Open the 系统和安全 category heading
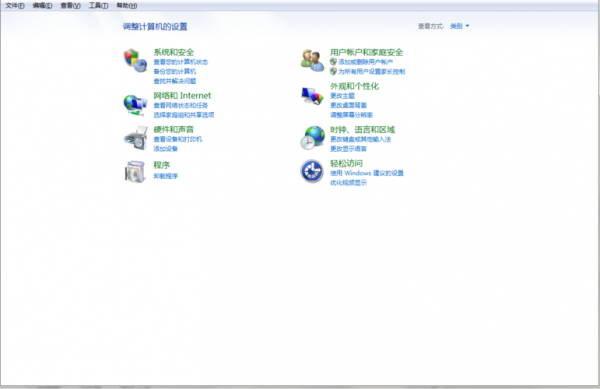 [174, 52]
